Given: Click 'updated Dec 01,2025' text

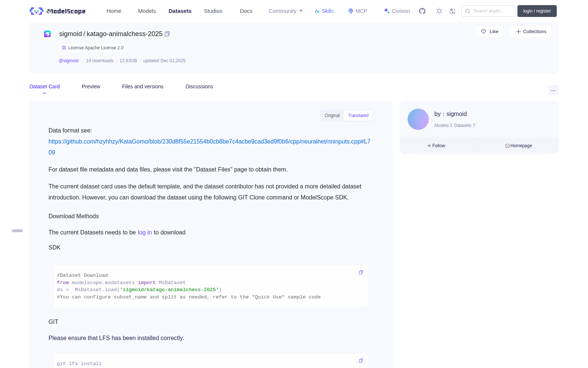Looking at the screenshot, I should (x=164, y=61).
